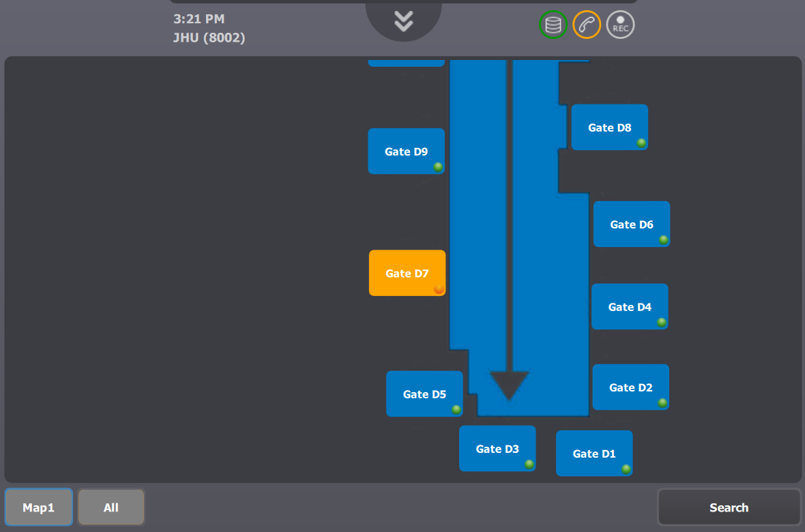Click the JHU (8002) station label
Image resolution: width=805 pixels, height=532 pixels.
click(x=209, y=38)
